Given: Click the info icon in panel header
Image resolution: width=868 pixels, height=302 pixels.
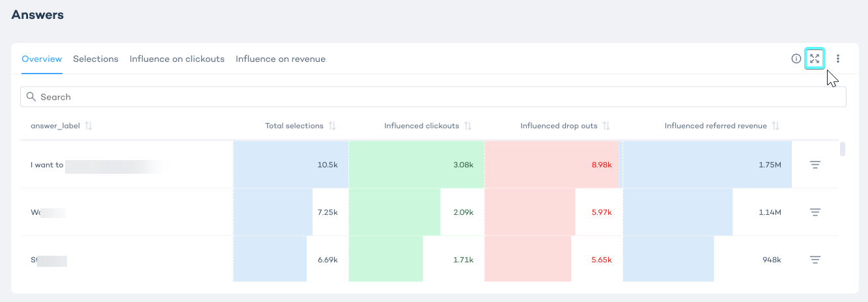Looking at the screenshot, I should [796, 59].
